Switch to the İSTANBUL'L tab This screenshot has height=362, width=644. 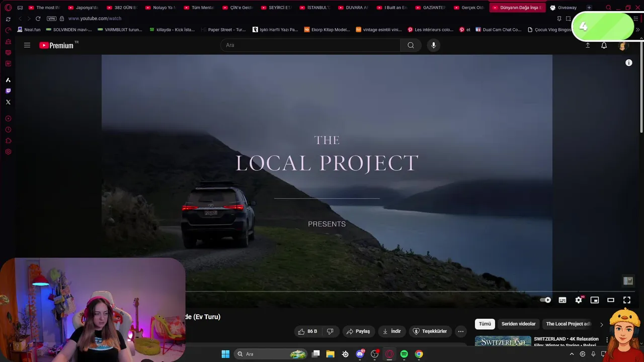[315, 8]
